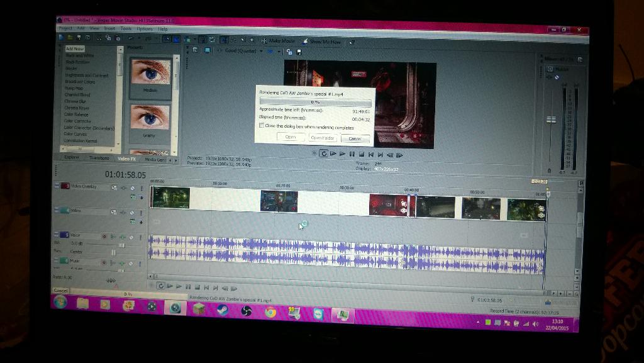Open the Insert menu
Screen dimensions: 644x363
click(109, 28)
